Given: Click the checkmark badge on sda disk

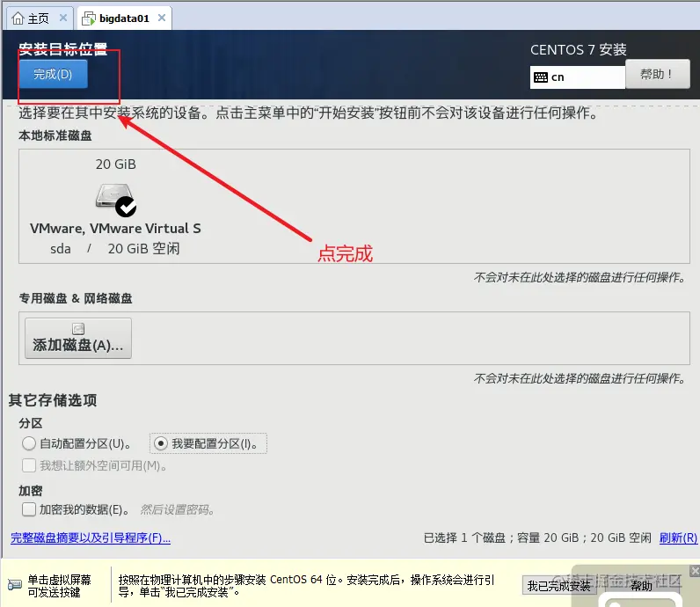Looking at the screenshot, I should pos(126,207).
